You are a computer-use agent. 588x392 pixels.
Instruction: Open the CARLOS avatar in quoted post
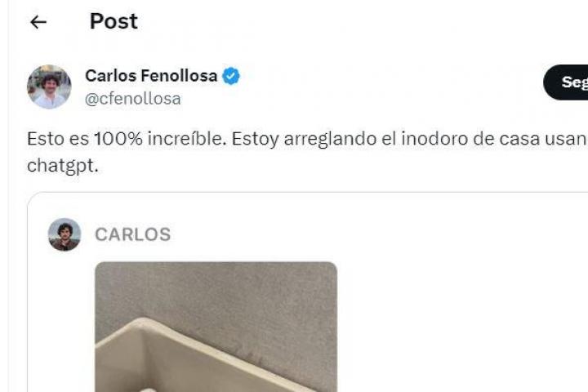point(65,234)
